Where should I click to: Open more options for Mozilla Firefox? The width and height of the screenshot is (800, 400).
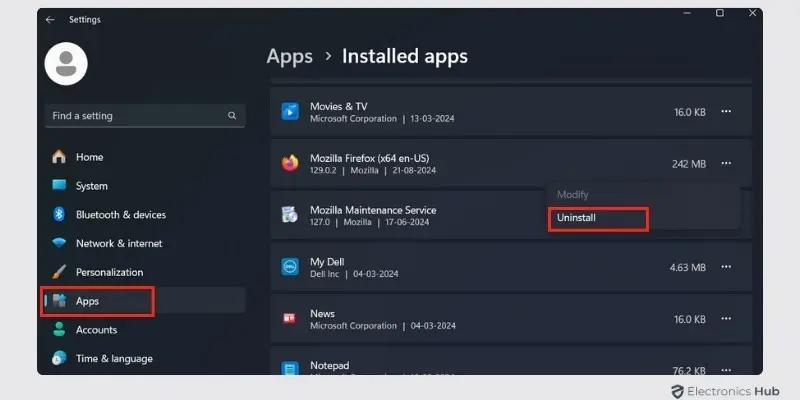[x=726, y=164]
